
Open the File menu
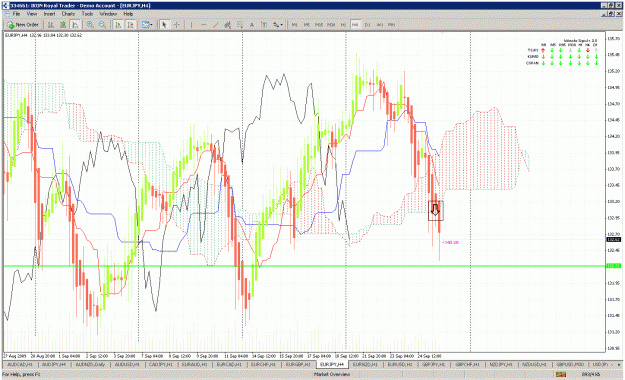pyautogui.click(x=16, y=14)
